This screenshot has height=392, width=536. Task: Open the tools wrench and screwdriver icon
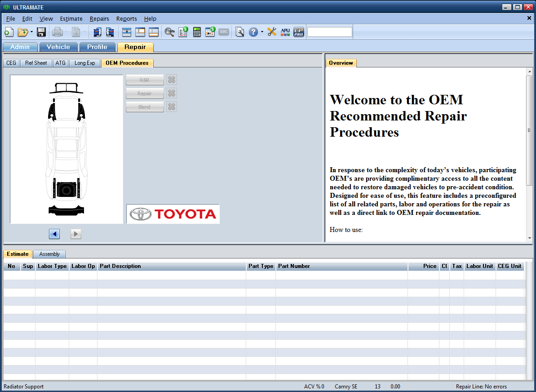click(272, 32)
